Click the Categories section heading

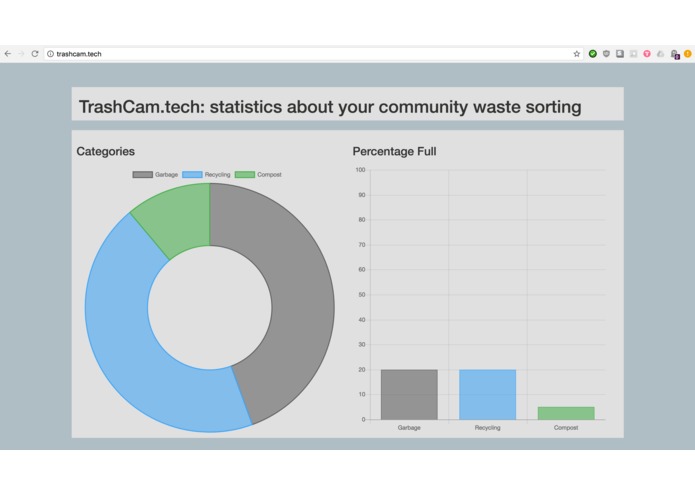point(105,152)
